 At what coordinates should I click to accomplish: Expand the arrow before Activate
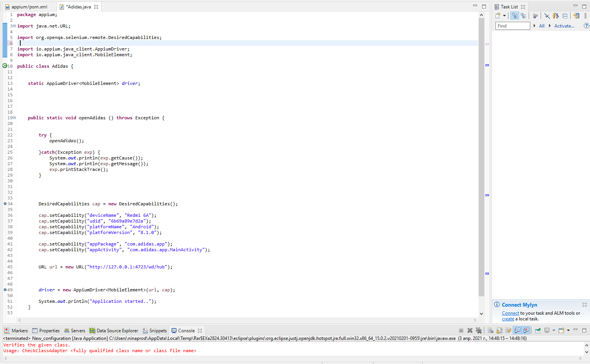pos(550,26)
